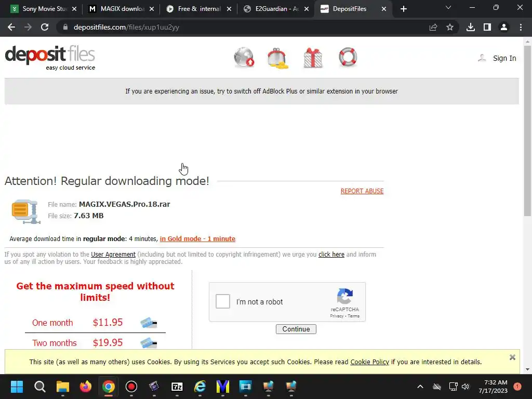532x399 pixels.
Task: Bookmark this page with the star icon
Action: point(450,27)
